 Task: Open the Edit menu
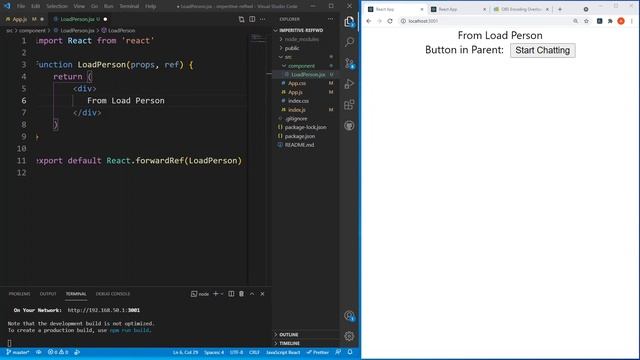point(36,6)
